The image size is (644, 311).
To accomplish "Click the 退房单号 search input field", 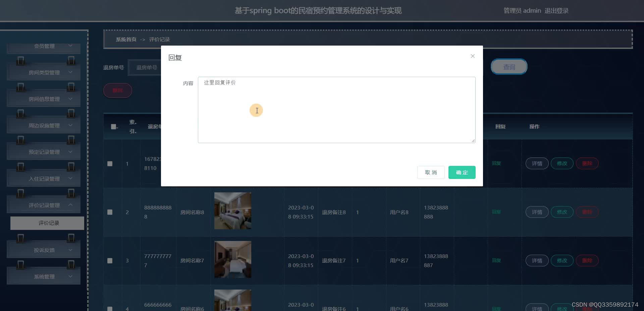I will coord(145,68).
